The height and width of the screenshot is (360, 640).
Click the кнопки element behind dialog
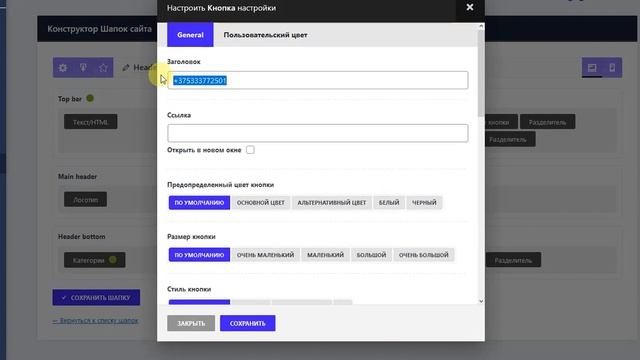coord(501,122)
